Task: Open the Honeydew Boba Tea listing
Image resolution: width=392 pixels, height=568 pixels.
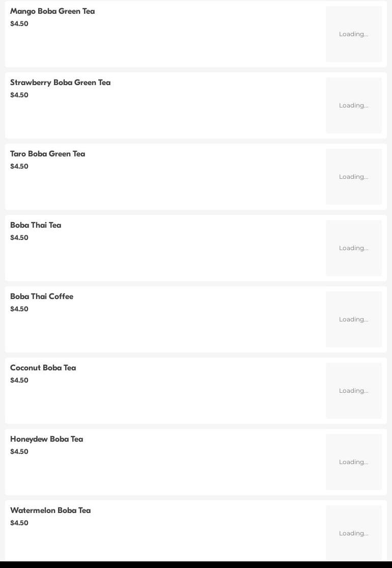Action: [46, 439]
